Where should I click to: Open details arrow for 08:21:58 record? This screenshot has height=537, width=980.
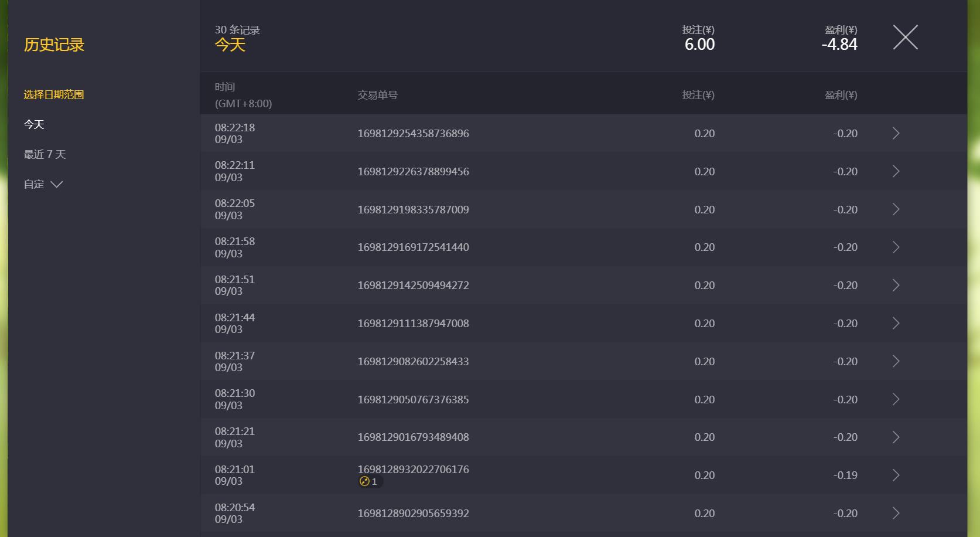[x=896, y=247]
